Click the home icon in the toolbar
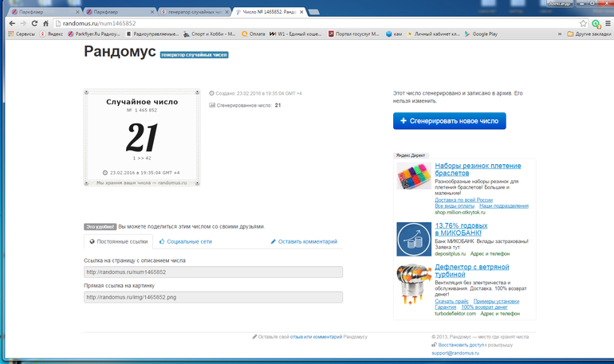Viewport: 614px width, 364px height. pyautogui.click(x=45, y=24)
